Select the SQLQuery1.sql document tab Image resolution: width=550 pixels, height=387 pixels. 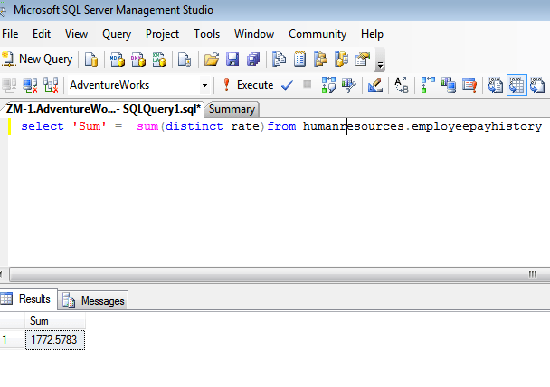[103, 109]
